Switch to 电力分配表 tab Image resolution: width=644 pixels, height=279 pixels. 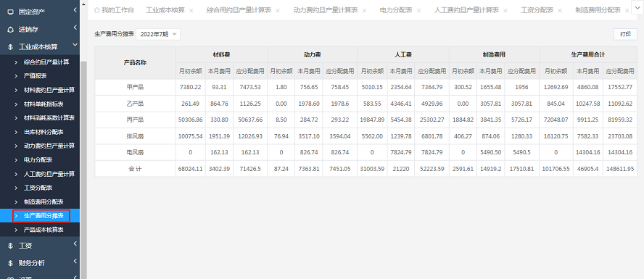(396, 10)
